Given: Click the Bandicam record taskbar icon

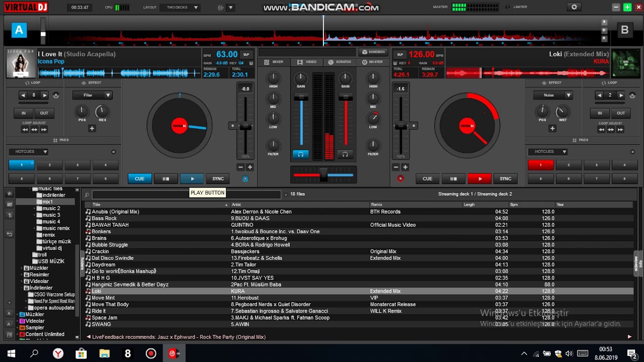Looking at the screenshot, I should tap(150, 353).
